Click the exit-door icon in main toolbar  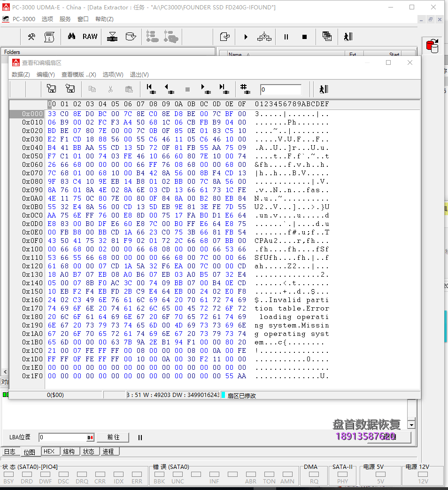click(348, 37)
